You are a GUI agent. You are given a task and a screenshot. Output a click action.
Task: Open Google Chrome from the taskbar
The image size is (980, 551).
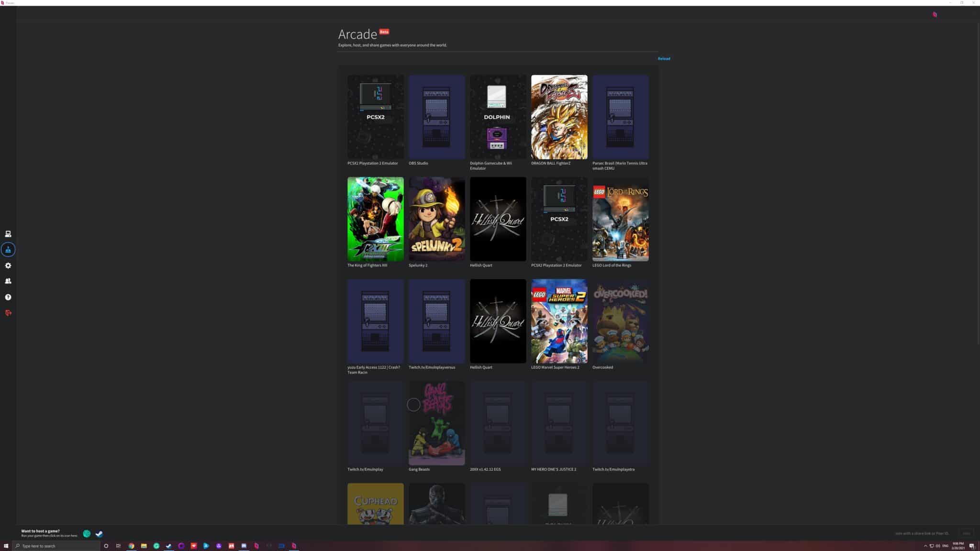pos(131,546)
